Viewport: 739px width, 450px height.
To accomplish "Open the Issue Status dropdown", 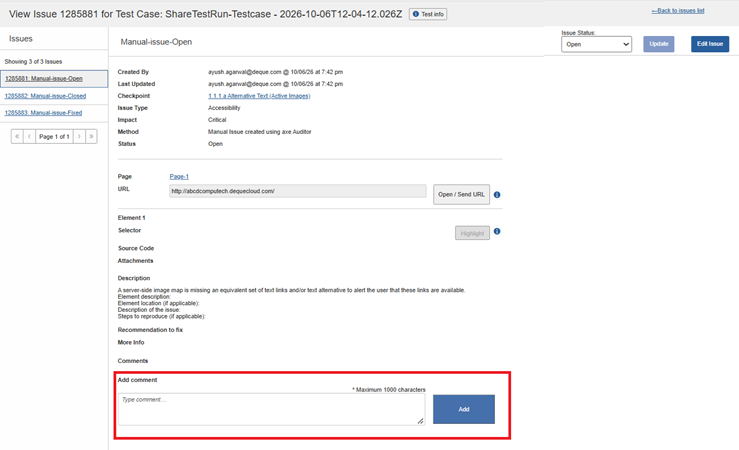I will [x=596, y=44].
